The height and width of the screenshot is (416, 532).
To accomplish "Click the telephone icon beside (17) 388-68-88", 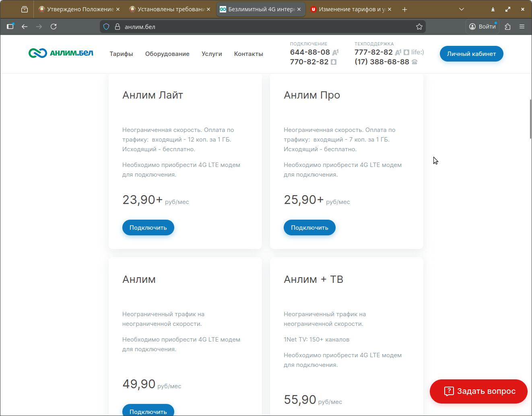I will (414, 62).
